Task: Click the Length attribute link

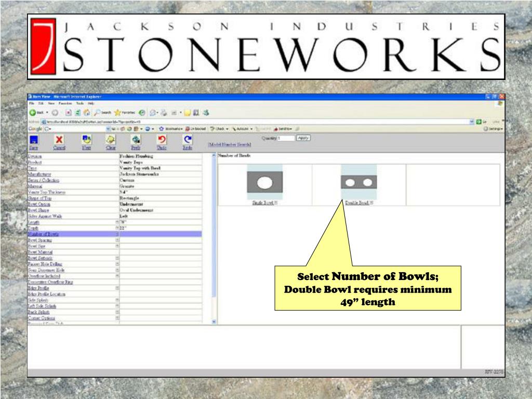Action: pos(34,222)
